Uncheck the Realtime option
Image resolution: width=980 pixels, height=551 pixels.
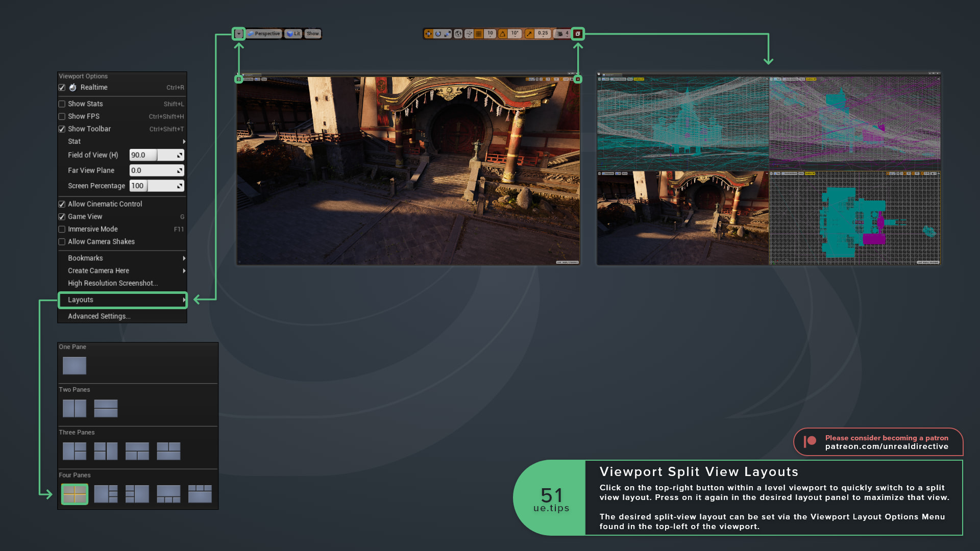(62, 88)
